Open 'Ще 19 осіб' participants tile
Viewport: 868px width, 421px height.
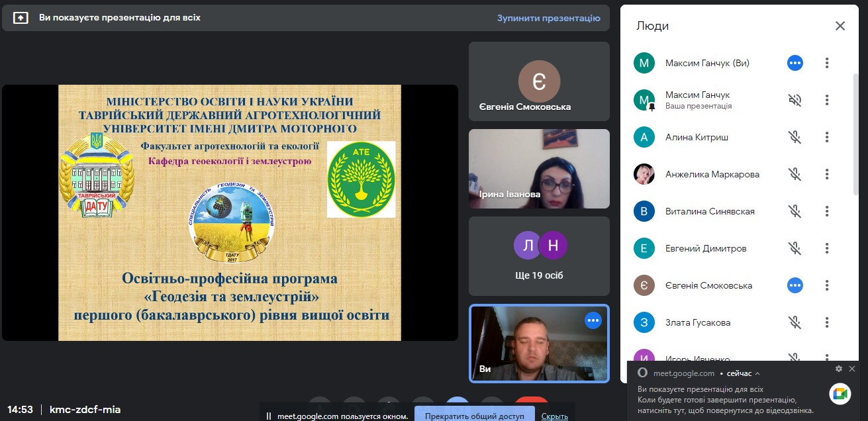(539, 256)
